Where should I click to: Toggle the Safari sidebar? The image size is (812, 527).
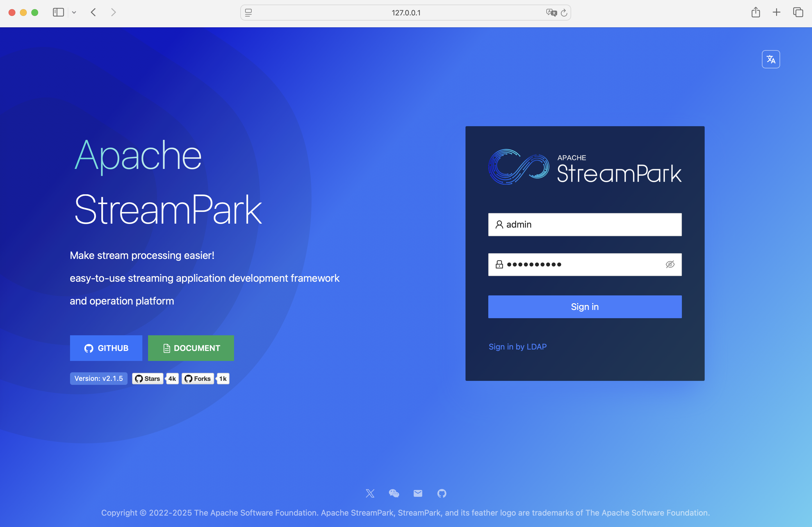(58, 13)
